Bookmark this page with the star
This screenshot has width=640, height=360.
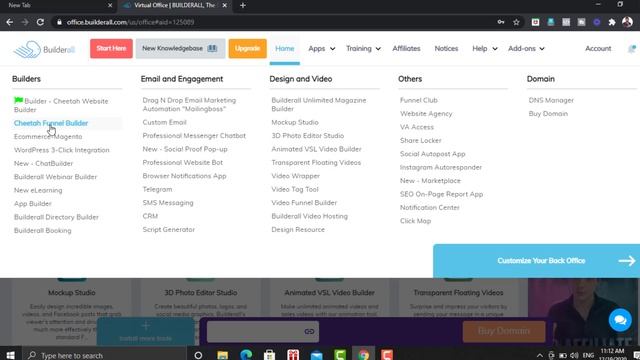coord(516,22)
